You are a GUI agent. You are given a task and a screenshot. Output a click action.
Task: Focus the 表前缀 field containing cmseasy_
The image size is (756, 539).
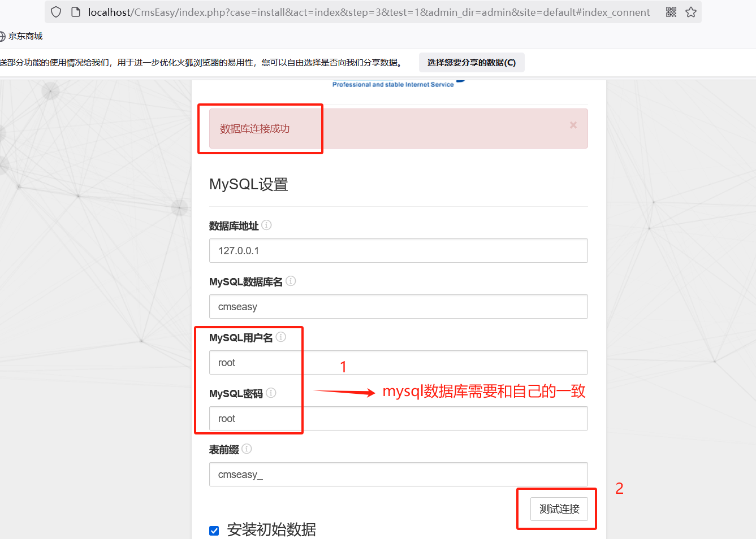[398, 474]
